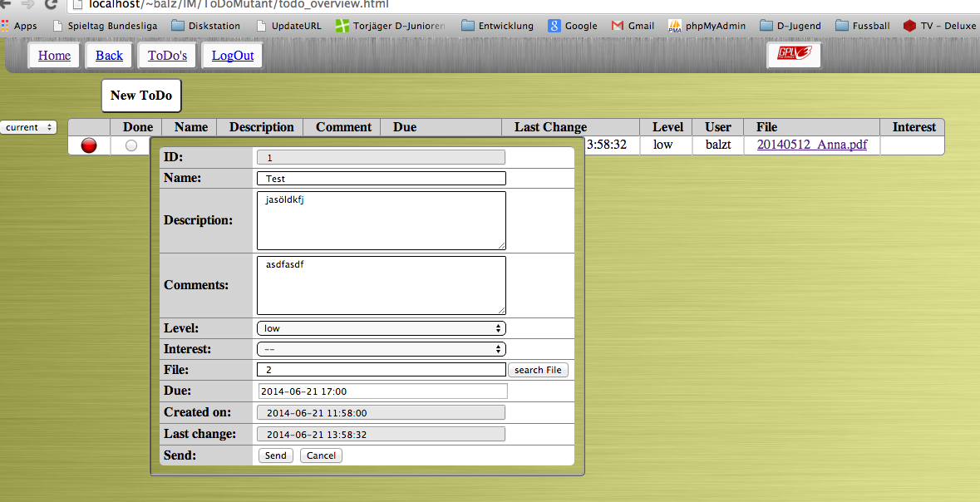980x502 pixels.
Task: Open the TV - Deluxe bookmark
Action: click(x=938, y=26)
